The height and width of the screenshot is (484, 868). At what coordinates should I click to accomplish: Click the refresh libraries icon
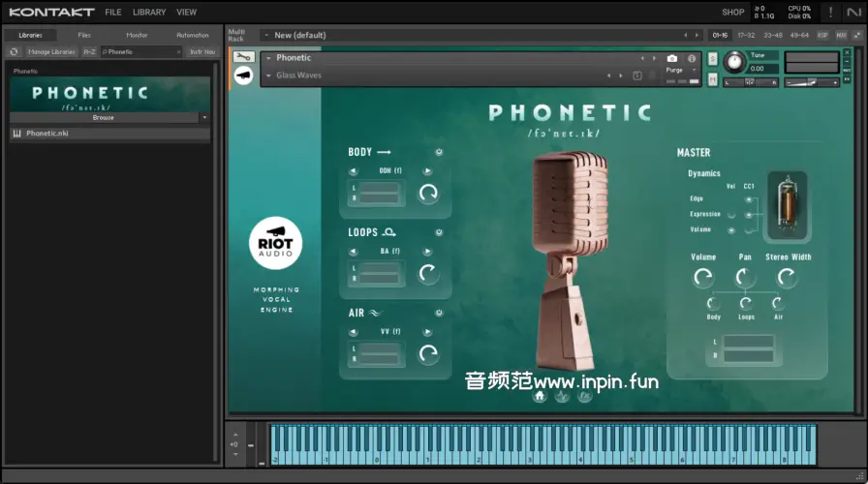14,51
